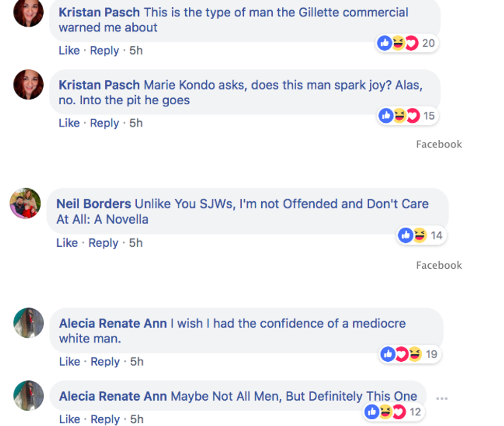The height and width of the screenshot is (426, 504).
Task: Reply to 'Maybe Not All Men' comment
Action: coord(105,419)
